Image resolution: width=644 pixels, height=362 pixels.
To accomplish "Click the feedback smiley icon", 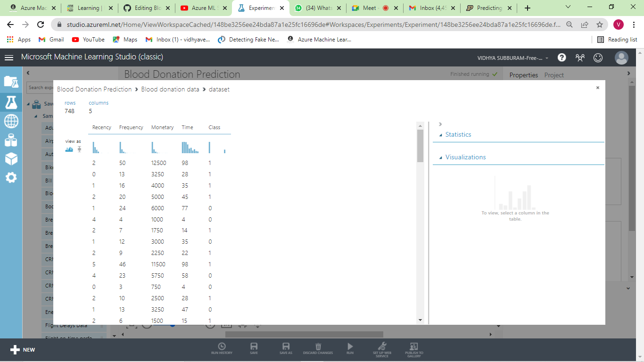I will (x=598, y=58).
